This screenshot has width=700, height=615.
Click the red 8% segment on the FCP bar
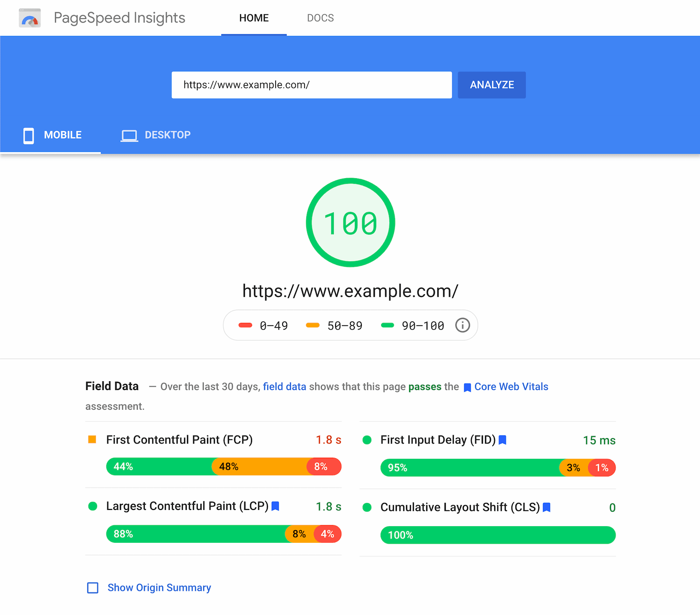[x=324, y=466]
